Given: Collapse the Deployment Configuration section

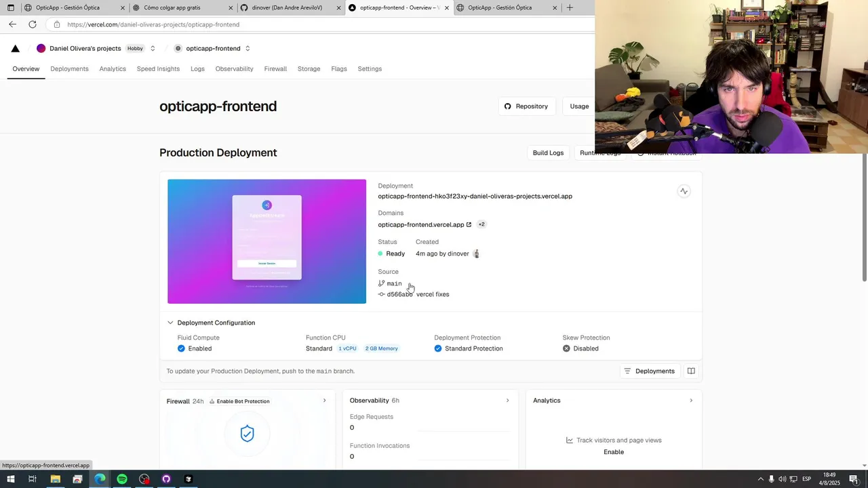Looking at the screenshot, I should (x=170, y=323).
